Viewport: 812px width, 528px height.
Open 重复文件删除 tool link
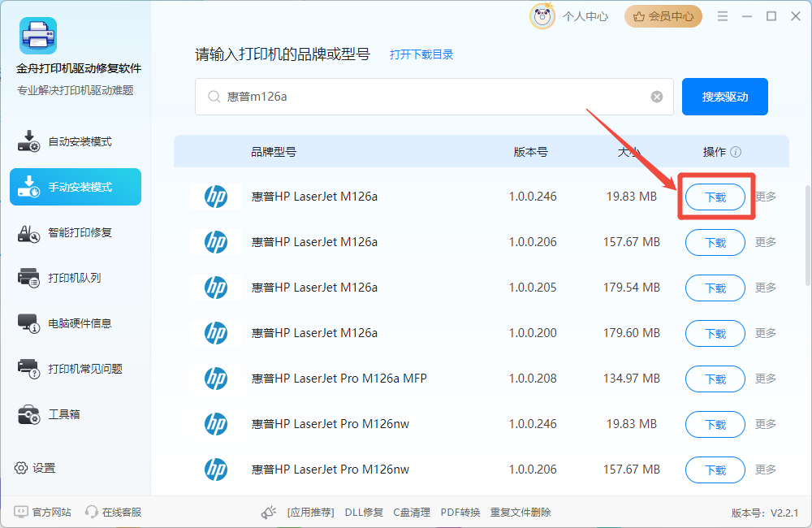pos(520,513)
